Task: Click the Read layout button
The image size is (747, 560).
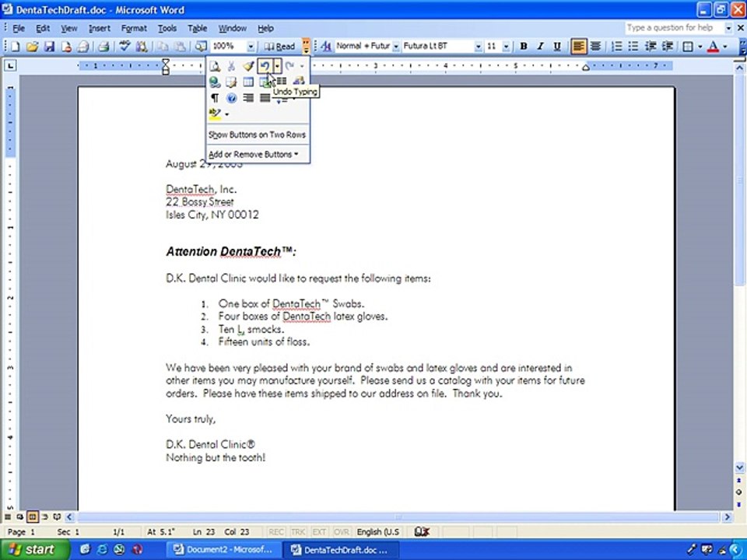Action: point(280,46)
